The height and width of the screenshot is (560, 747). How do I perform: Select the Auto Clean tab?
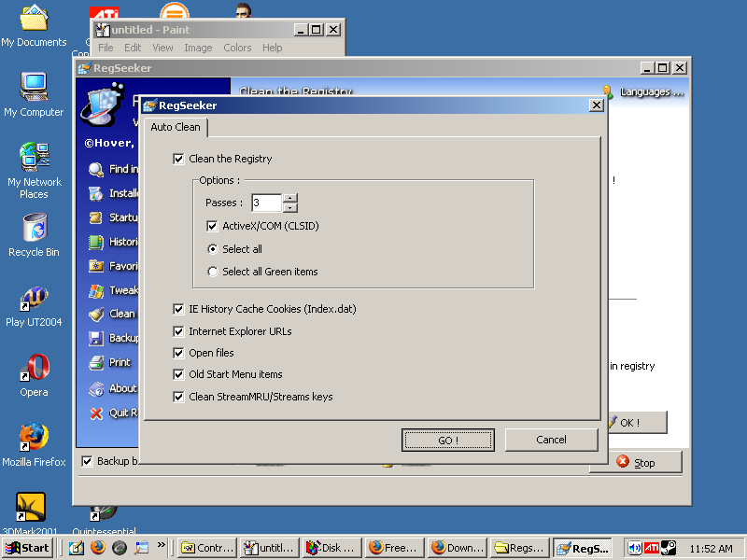click(x=176, y=127)
